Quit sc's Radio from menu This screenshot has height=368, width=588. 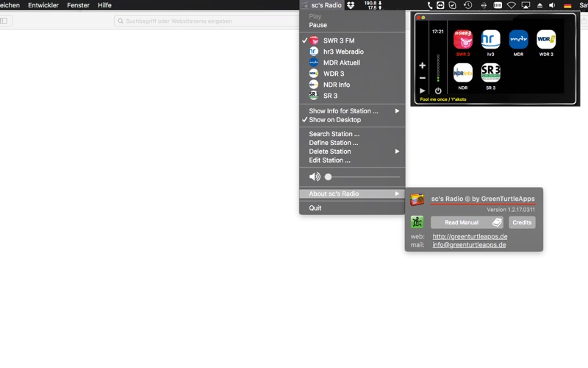(352, 208)
